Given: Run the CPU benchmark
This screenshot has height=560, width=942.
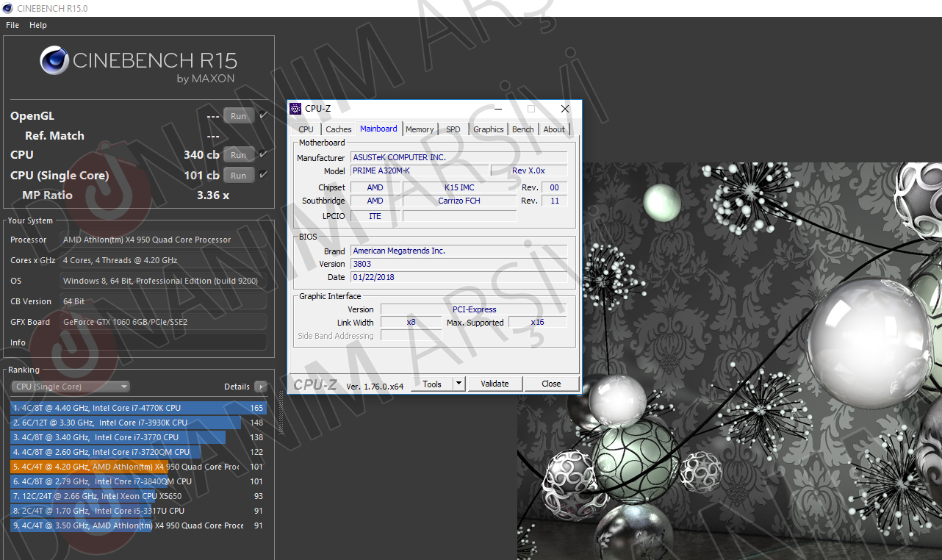Looking at the screenshot, I should click(x=238, y=155).
